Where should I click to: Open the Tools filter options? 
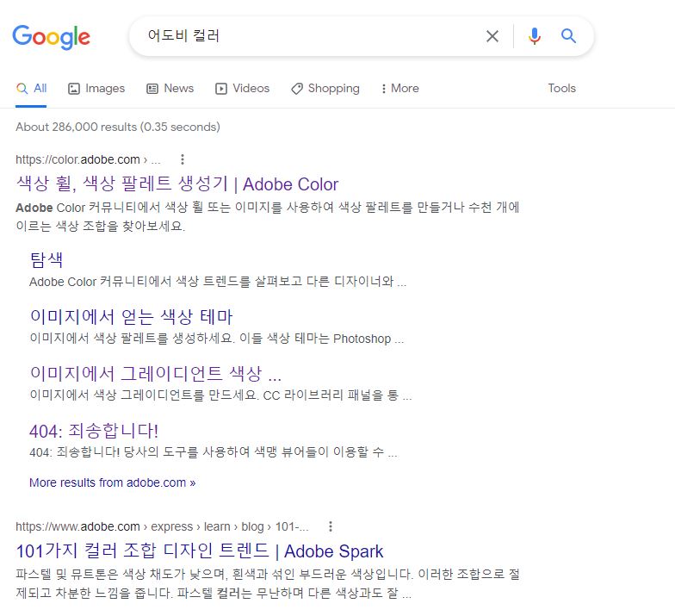(561, 88)
